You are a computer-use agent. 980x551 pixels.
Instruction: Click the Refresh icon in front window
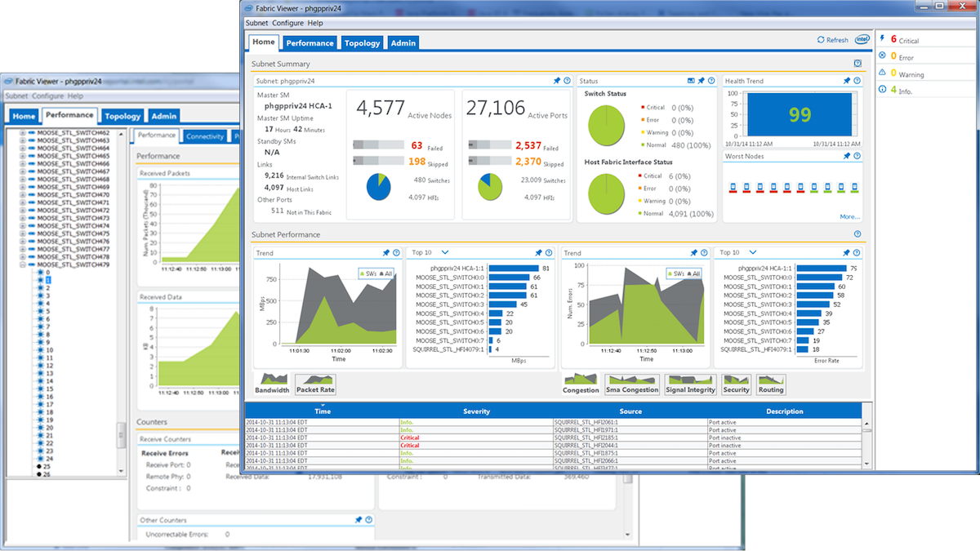(822, 39)
